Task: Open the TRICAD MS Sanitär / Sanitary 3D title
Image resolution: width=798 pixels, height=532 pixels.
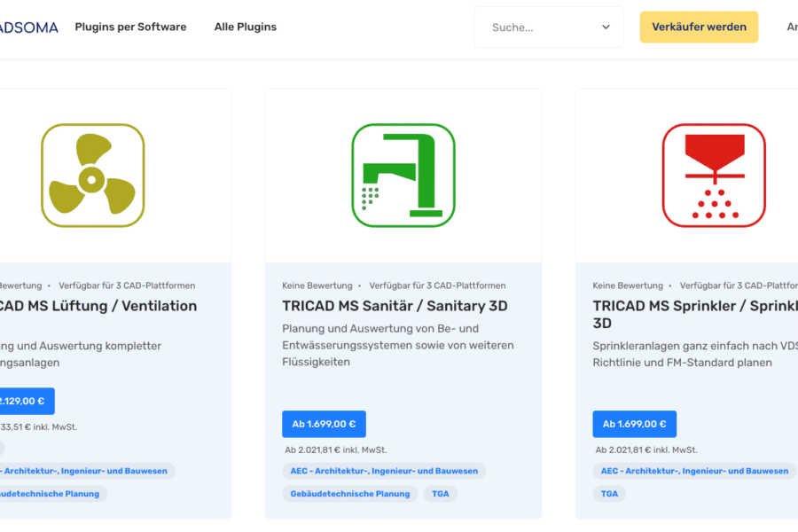Action: point(395,306)
